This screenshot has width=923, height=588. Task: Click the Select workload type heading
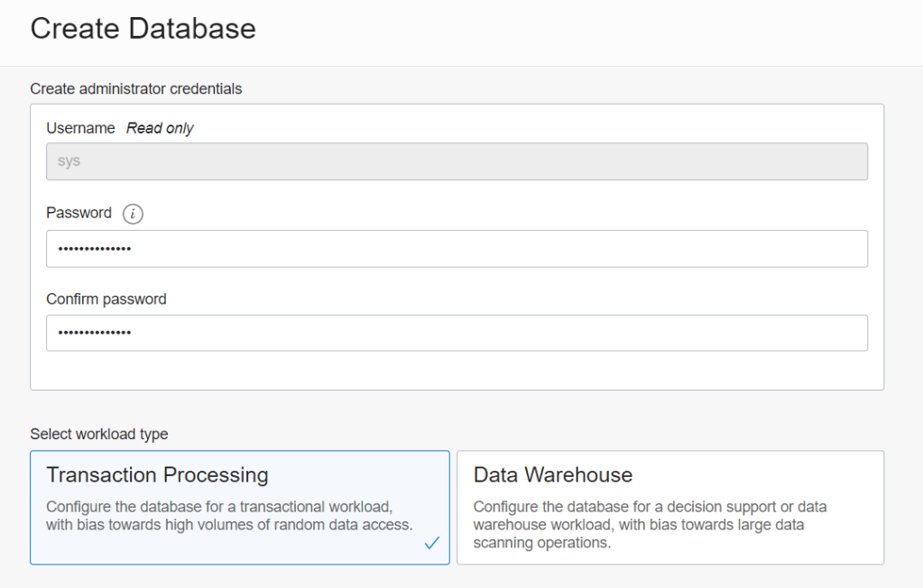point(98,434)
